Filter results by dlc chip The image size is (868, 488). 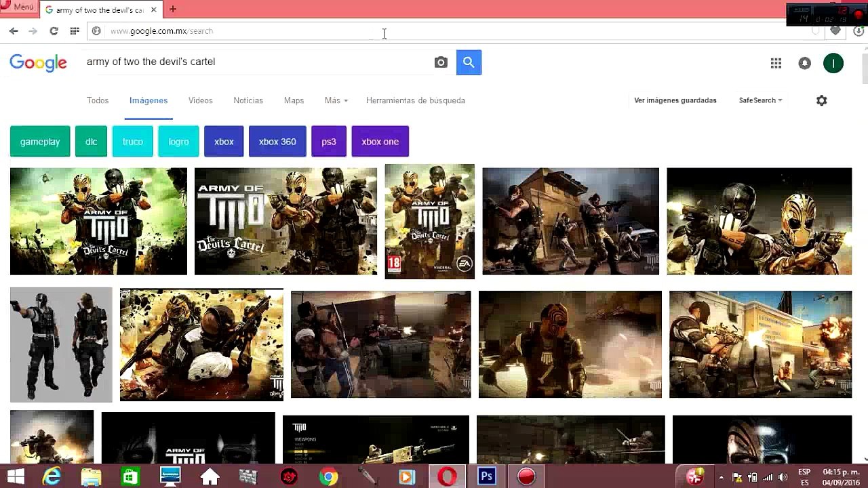92,142
